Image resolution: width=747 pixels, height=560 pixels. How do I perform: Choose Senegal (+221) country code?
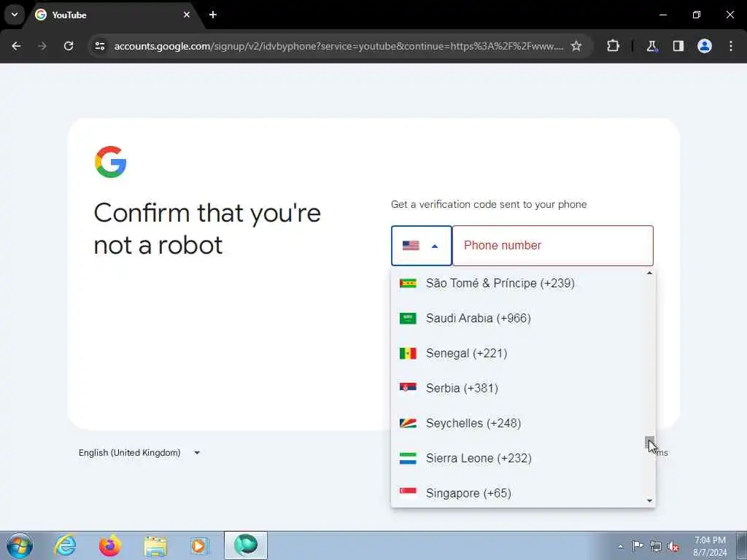519,354
